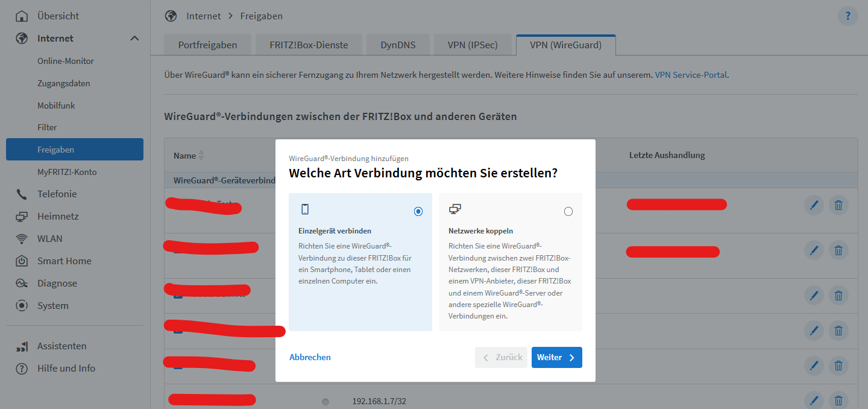This screenshot has height=409, width=868.
Task: Expand the Heimnetz menu
Action: tap(58, 217)
